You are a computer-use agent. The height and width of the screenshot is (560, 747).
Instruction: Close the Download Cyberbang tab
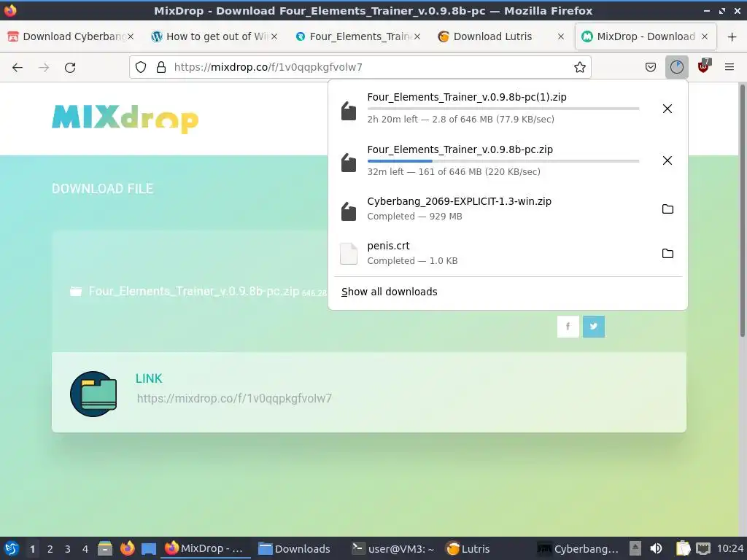(x=130, y=36)
